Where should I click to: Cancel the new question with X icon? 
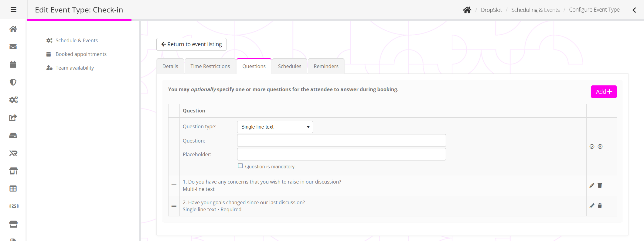coord(600,146)
